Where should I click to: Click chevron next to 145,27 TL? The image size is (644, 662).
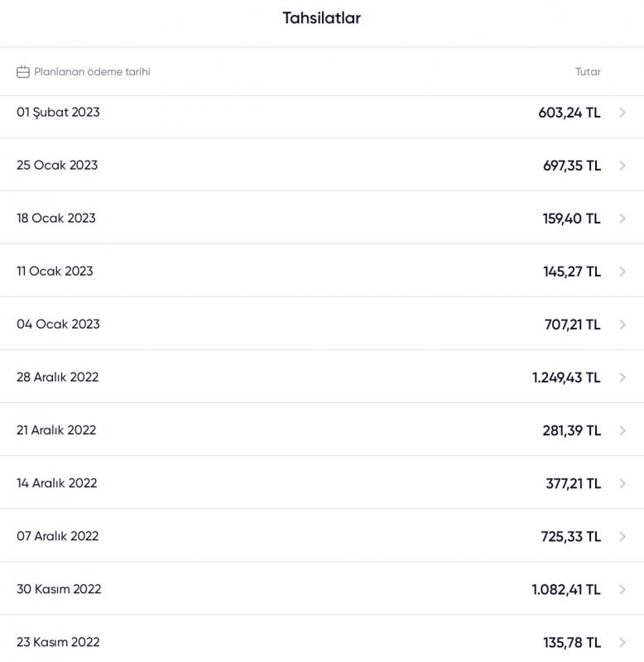point(622,271)
